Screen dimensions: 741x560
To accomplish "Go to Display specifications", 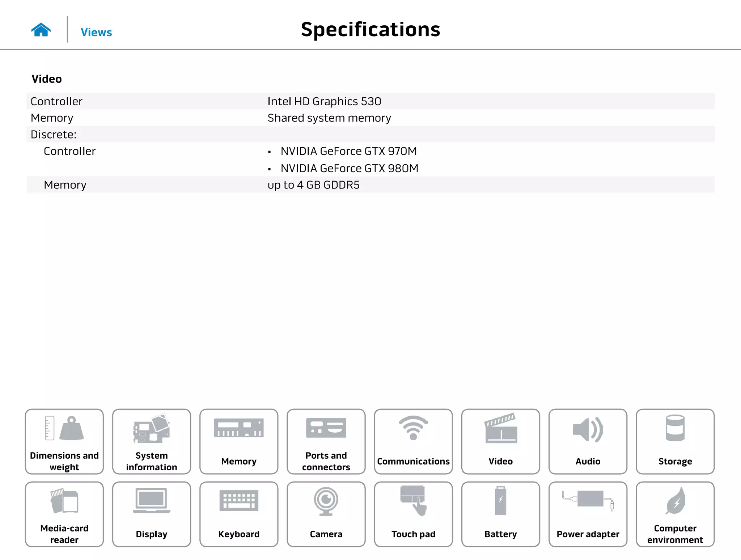I will (x=152, y=514).
